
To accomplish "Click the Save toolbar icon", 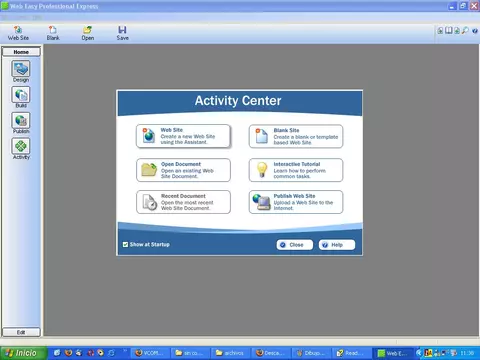I will [122, 33].
